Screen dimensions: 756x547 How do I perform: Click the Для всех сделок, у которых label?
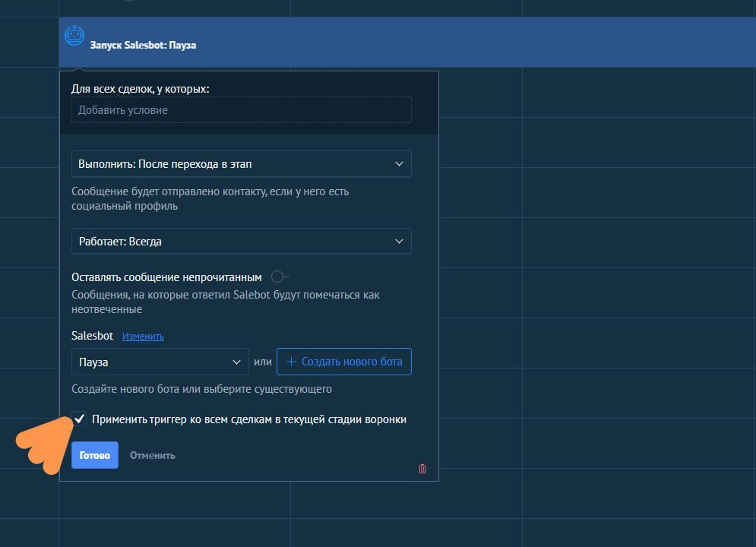point(141,89)
